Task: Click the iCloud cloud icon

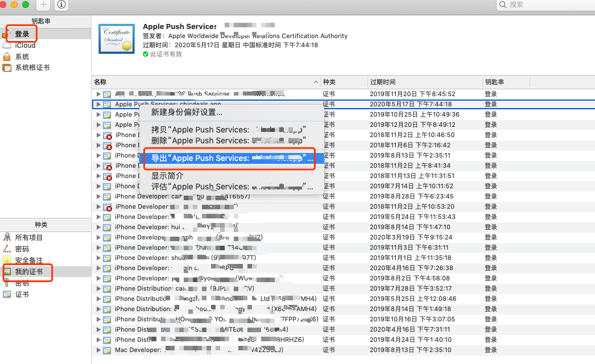Action: [x=7, y=45]
